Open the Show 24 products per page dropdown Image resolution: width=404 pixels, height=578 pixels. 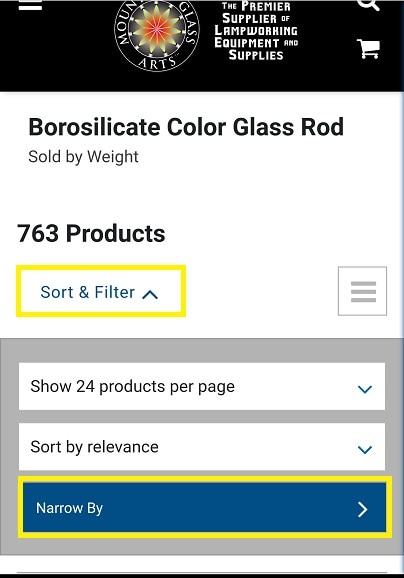[x=202, y=386]
